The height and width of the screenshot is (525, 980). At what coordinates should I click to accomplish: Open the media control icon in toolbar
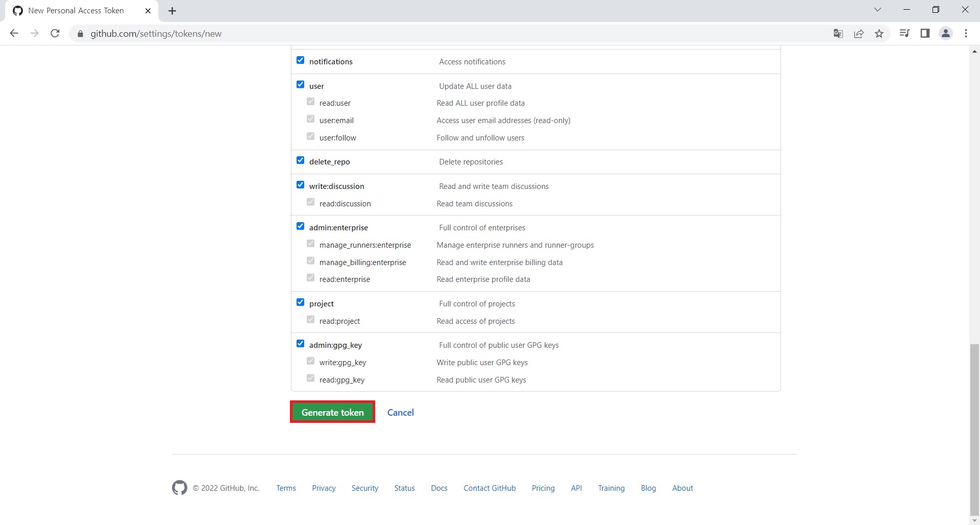[x=904, y=34]
